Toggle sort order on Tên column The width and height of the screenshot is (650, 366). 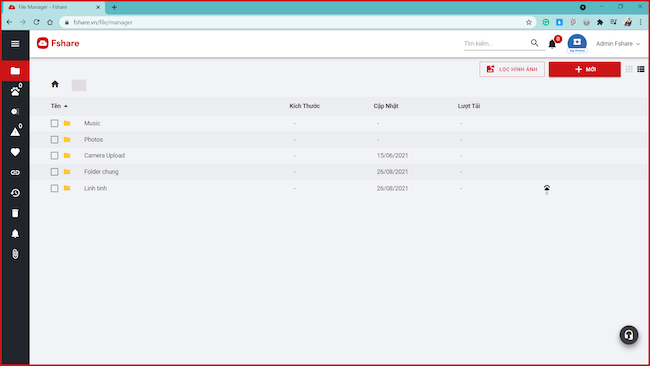(x=59, y=106)
